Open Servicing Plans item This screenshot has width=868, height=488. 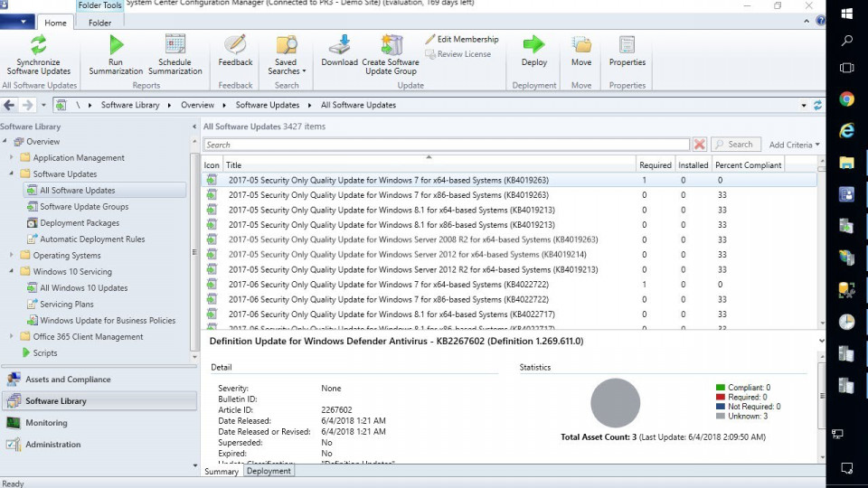pyautogui.click(x=66, y=305)
